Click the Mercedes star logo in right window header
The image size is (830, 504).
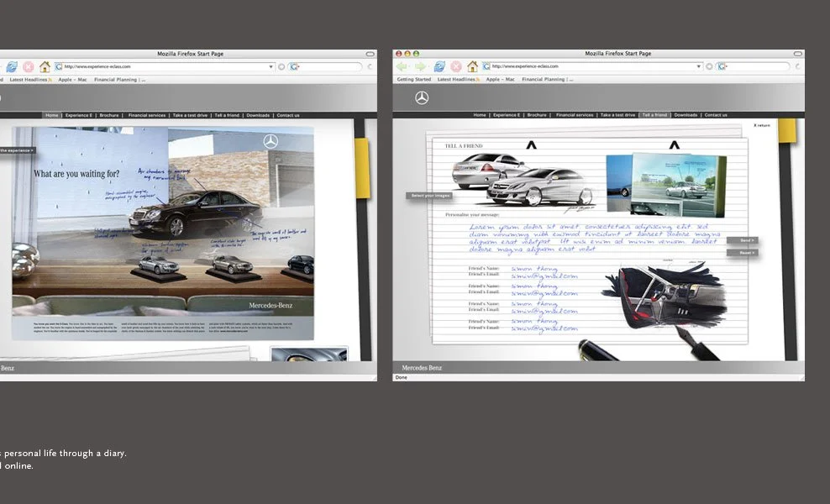pyautogui.click(x=422, y=98)
